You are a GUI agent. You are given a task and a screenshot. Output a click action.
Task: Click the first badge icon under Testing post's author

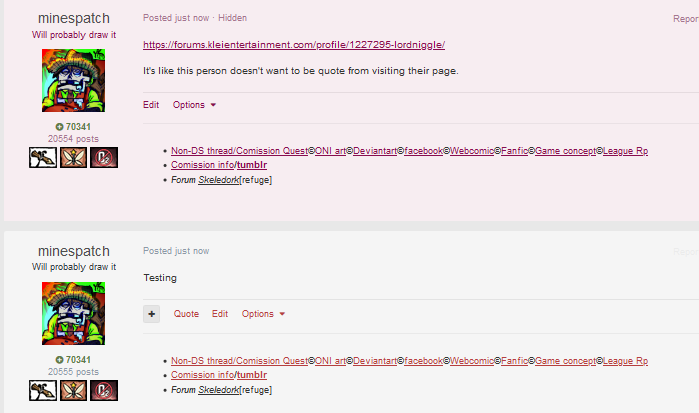coord(42,390)
